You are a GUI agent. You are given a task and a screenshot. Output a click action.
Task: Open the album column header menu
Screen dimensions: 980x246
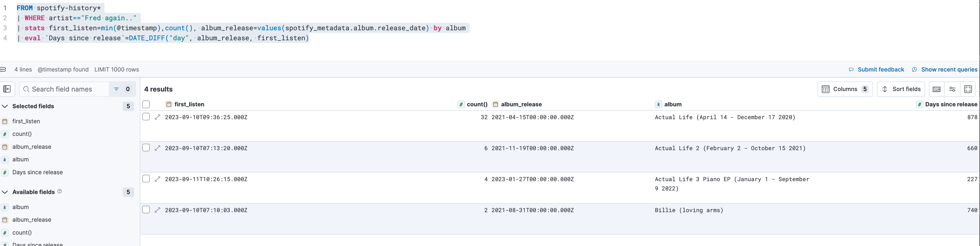tap(672, 104)
